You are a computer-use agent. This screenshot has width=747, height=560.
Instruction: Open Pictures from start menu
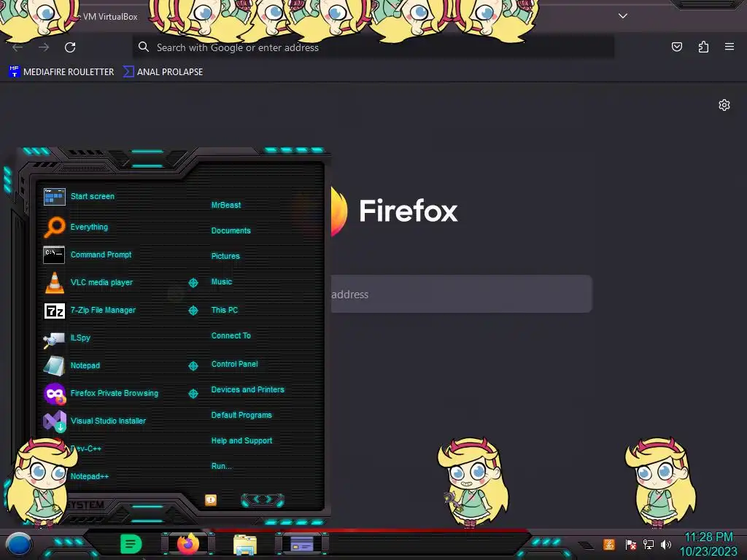[x=225, y=256]
